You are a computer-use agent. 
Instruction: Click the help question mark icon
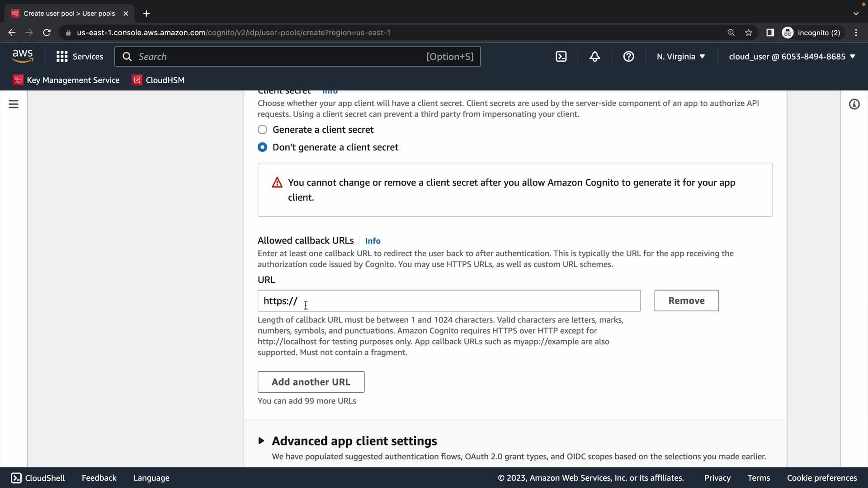click(628, 56)
